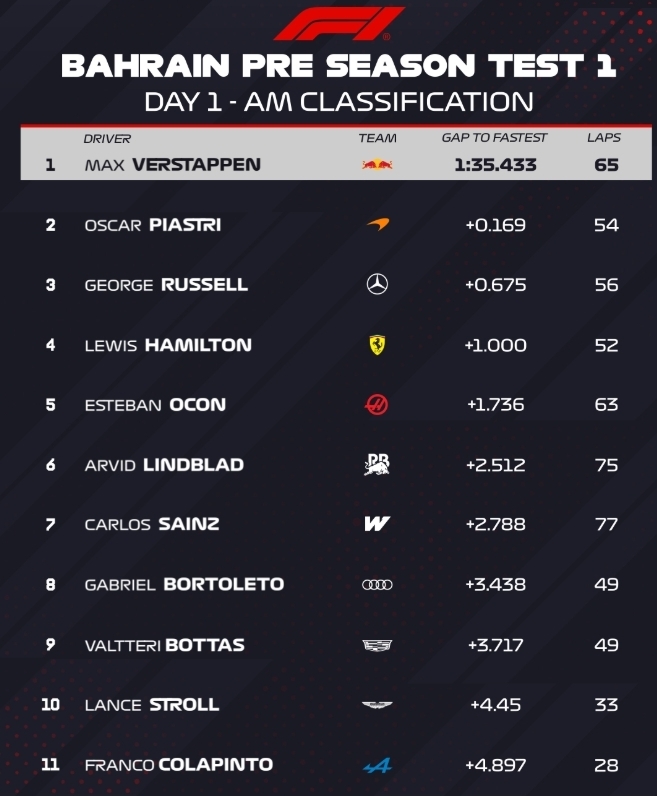Click the fastest time 1:35.433
The image size is (657, 796).
pyautogui.click(x=495, y=164)
